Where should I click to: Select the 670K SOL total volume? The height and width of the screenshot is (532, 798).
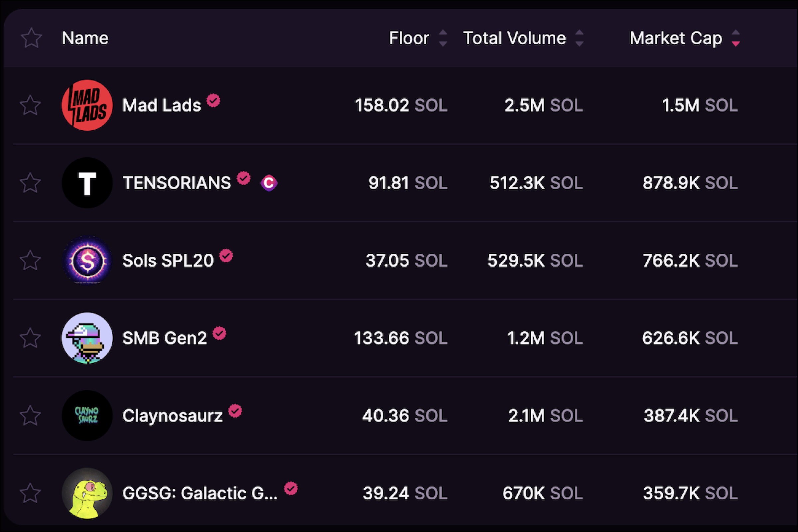543,493
